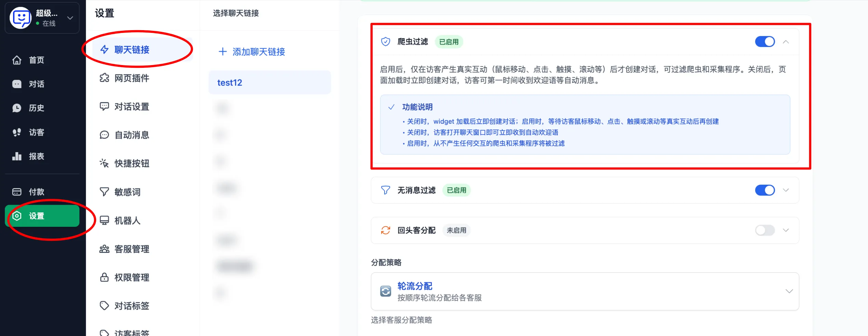Open the 首页 home icon in sidebar
868x336 pixels.
tap(17, 60)
